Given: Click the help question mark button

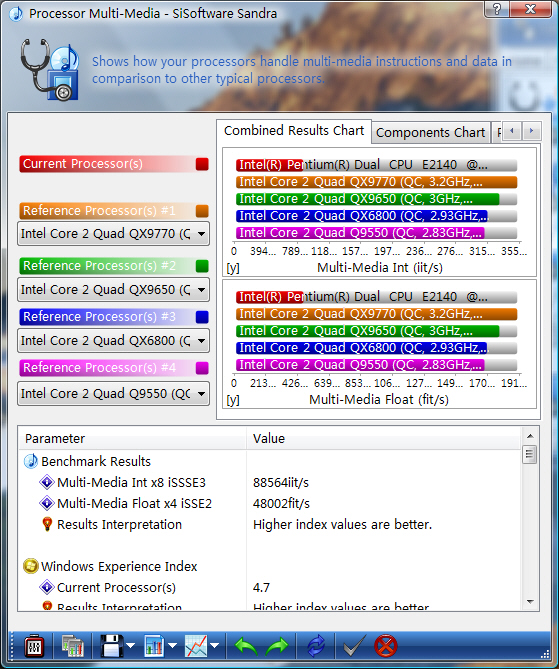Looking at the screenshot, I should (x=496, y=9).
